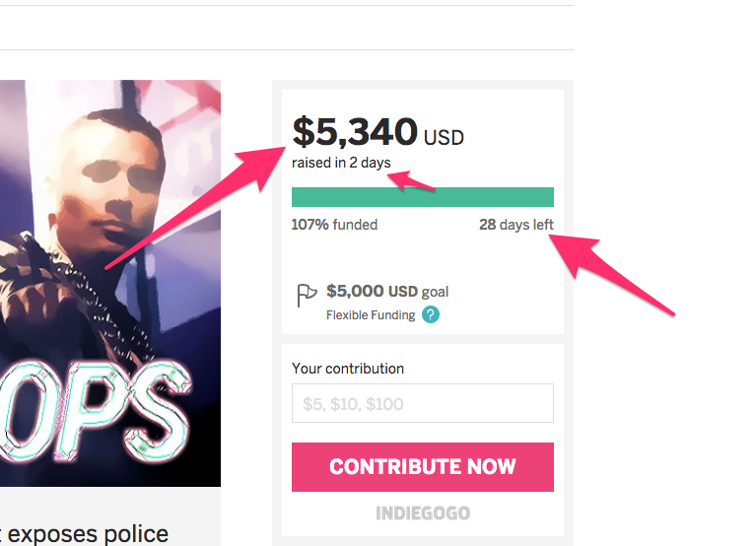Select the "raised in 2 days" text

pyautogui.click(x=341, y=163)
